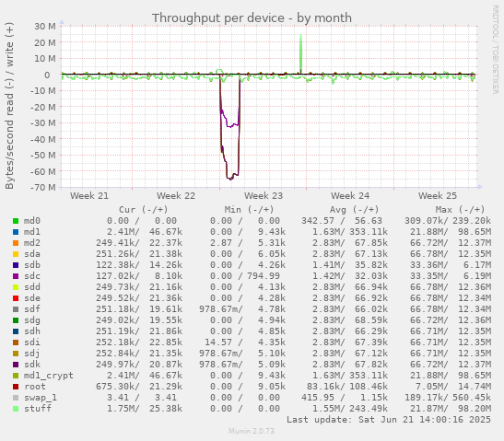Screen dimensions: 504x441
Task: Click the sda yellow legend swatch
Action: (16, 254)
